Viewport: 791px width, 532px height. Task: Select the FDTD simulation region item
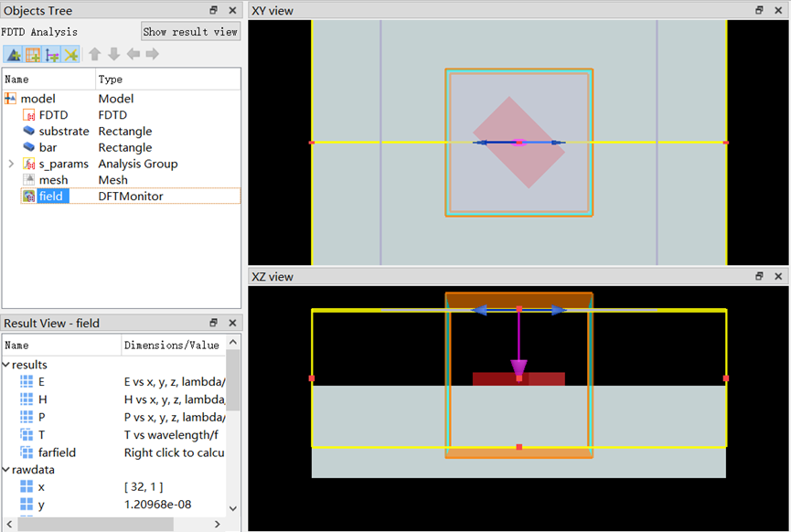click(121, 115)
